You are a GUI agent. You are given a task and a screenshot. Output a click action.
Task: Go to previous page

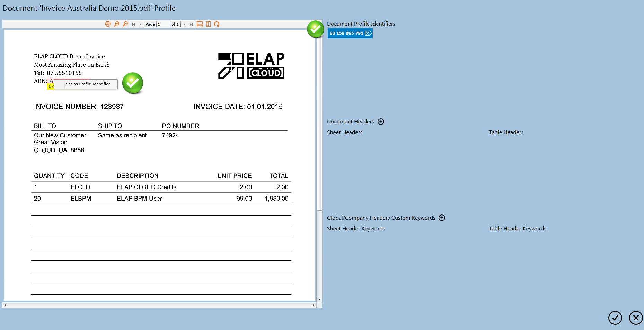click(140, 24)
